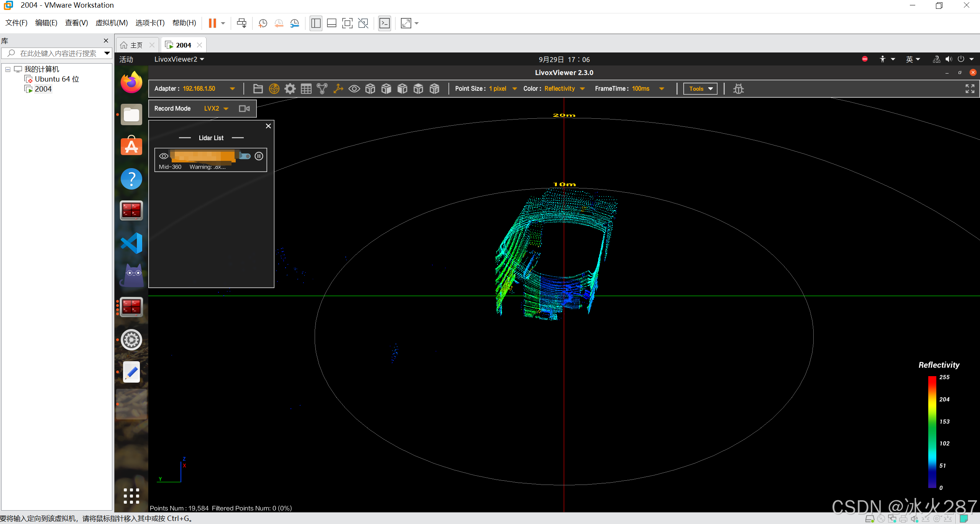
Task: Click send Ctrl+Alt+Del icon
Action: tap(241, 23)
